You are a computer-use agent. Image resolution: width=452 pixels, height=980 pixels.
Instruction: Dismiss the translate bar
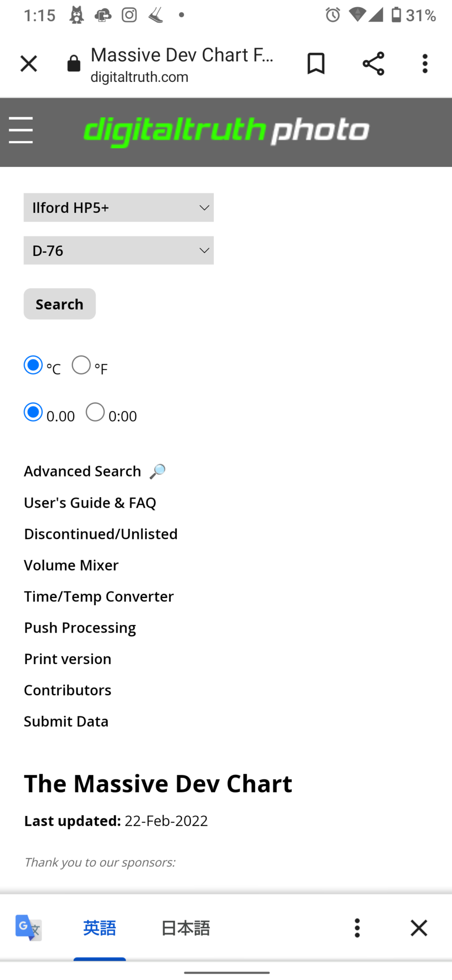pos(419,928)
